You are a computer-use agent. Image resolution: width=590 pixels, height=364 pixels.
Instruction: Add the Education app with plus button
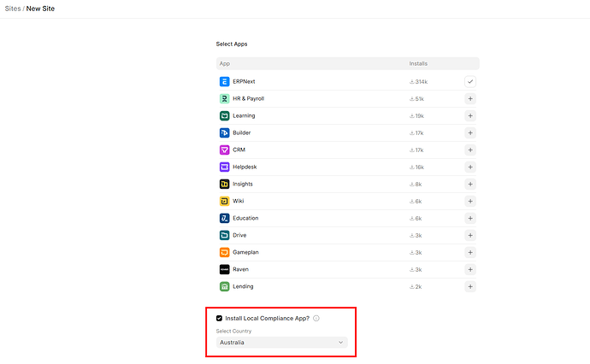[470, 218]
